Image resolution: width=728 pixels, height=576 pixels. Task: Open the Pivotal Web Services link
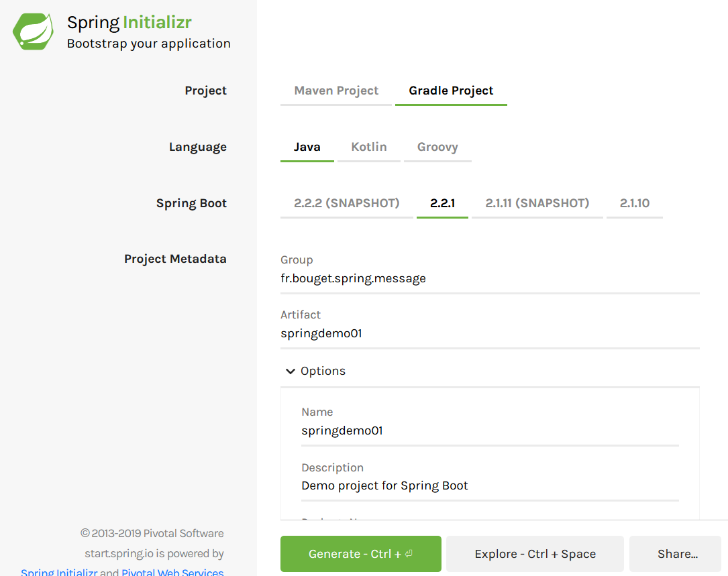coord(172,572)
